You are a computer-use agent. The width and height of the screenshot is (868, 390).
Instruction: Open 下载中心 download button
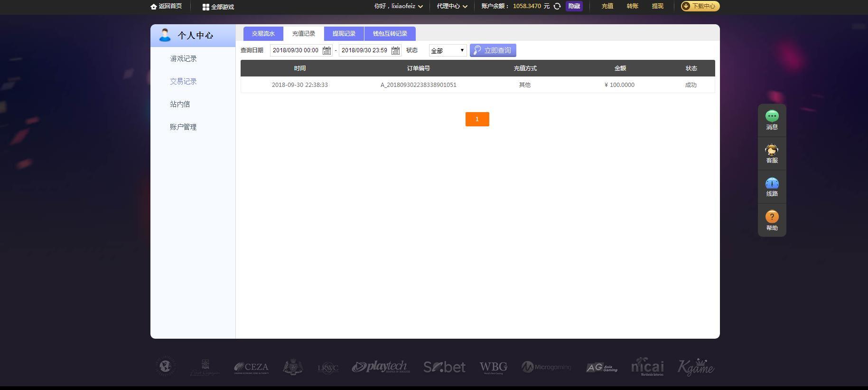(700, 6)
